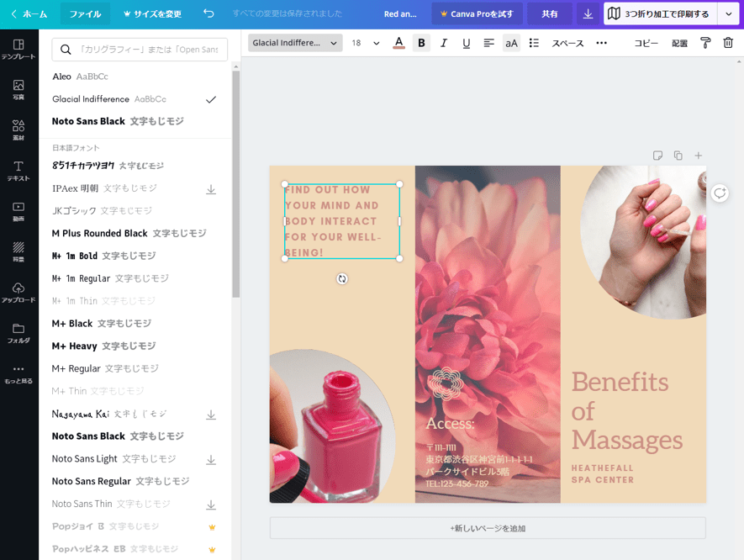The image size is (744, 560).
Task: Open text alignment icon
Action: pyautogui.click(x=488, y=43)
